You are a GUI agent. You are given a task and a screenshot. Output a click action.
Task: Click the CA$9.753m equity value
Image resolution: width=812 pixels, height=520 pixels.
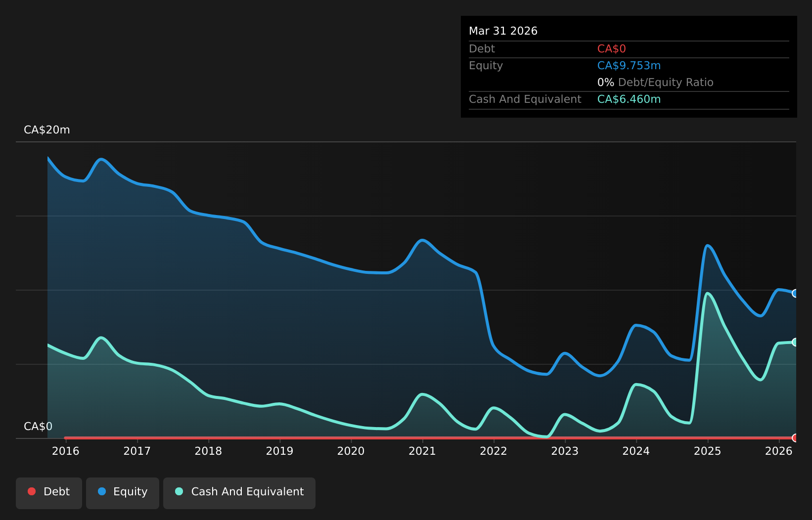coord(629,66)
